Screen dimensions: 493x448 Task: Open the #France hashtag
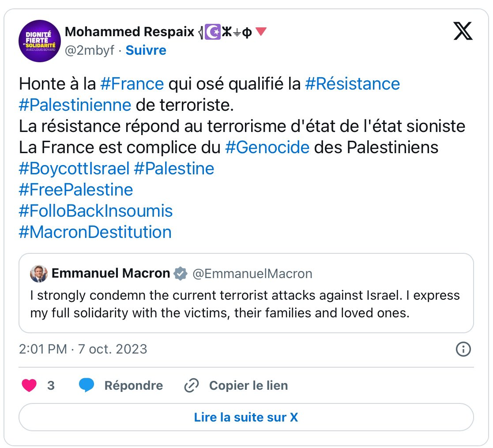[x=132, y=83]
